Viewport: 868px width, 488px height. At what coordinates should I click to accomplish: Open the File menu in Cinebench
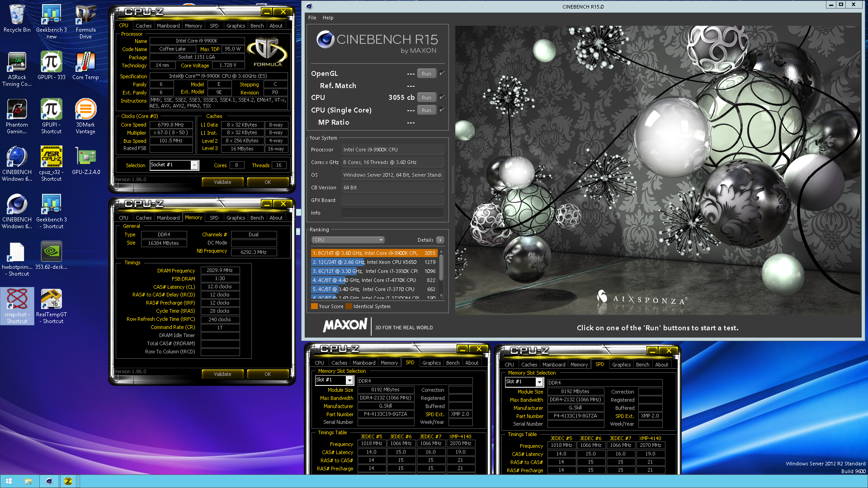[312, 18]
